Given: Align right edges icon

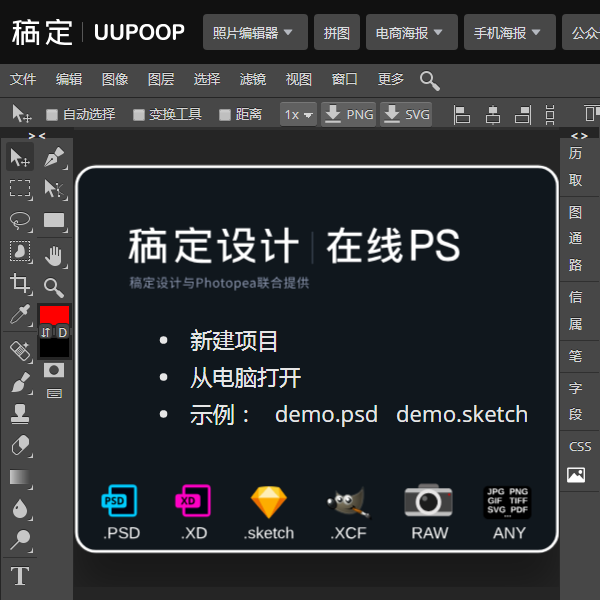Looking at the screenshot, I should [x=523, y=114].
